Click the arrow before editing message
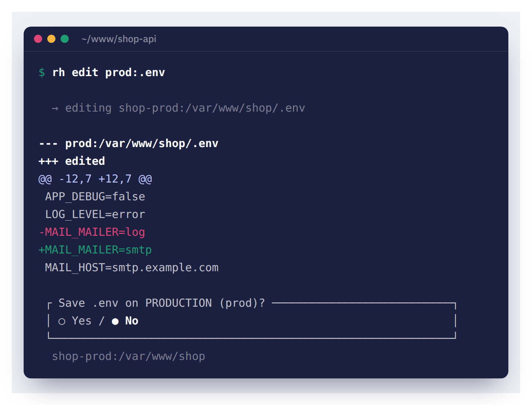This screenshot has height=405, width=532. pyautogui.click(x=55, y=108)
